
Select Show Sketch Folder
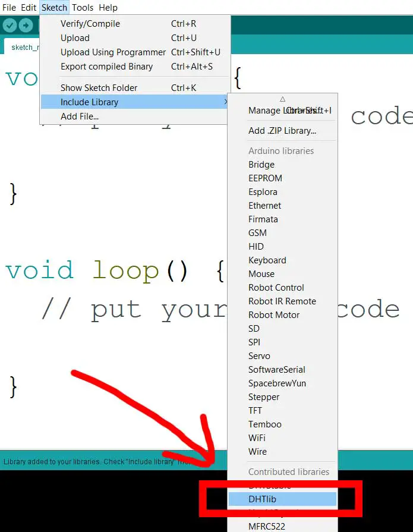pyautogui.click(x=135, y=88)
